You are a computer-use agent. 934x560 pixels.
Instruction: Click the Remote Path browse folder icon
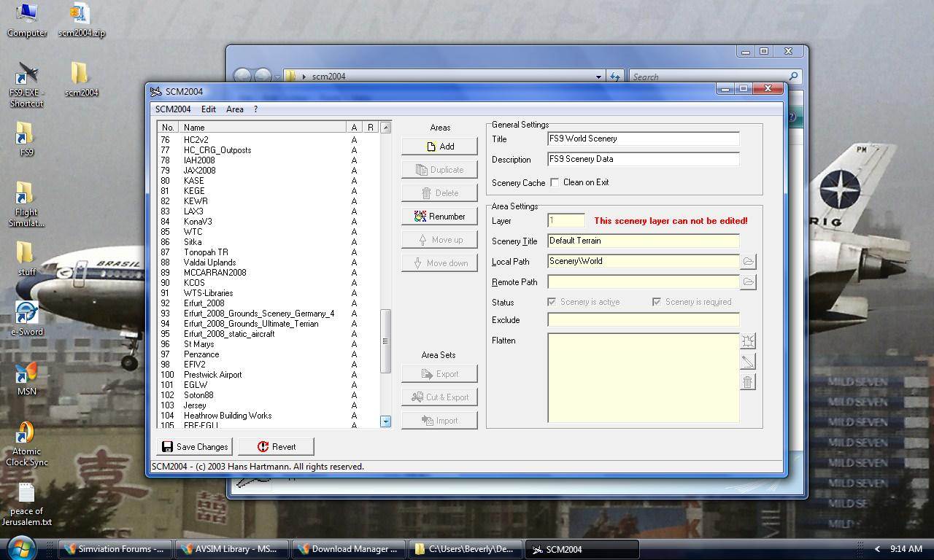click(748, 281)
